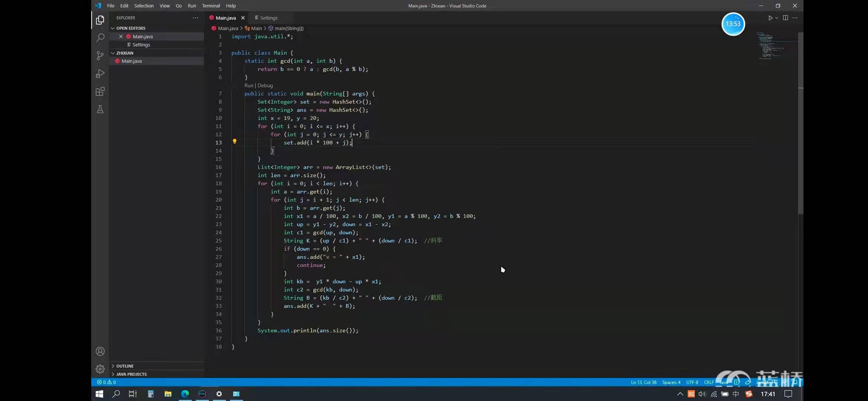Open Microsoft Edge from the taskbar
868x401 pixels.
click(185, 394)
